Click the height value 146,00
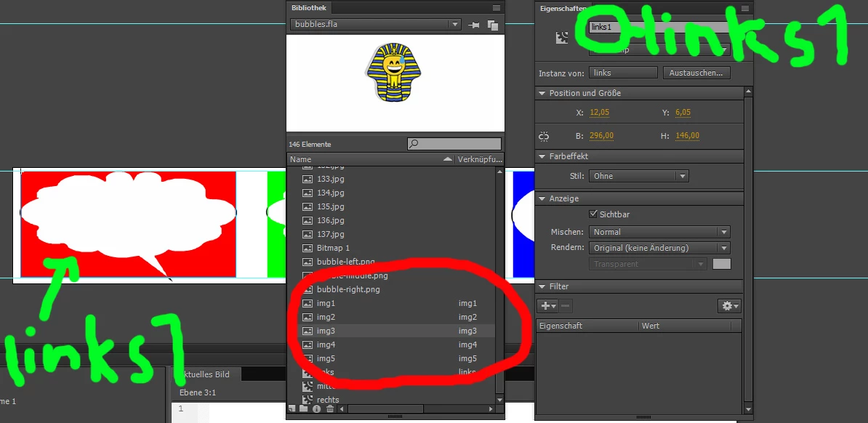The image size is (868, 423). pyautogui.click(x=687, y=136)
